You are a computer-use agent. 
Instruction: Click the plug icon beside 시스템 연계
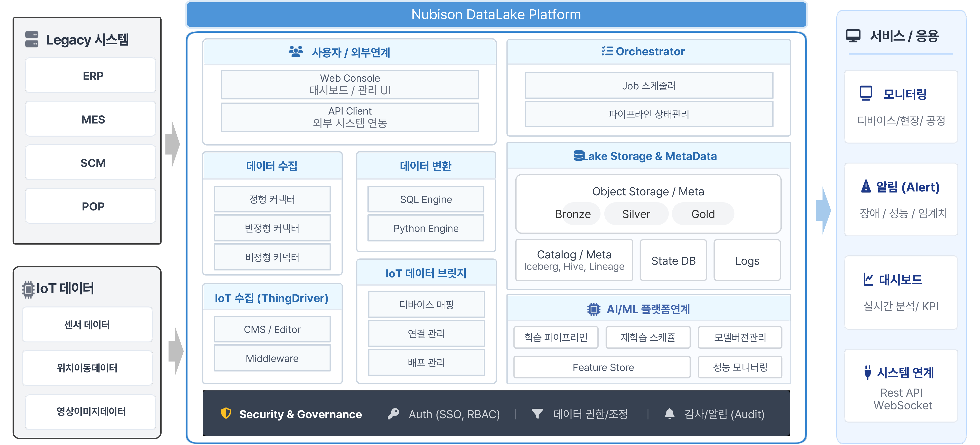tap(867, 372)
